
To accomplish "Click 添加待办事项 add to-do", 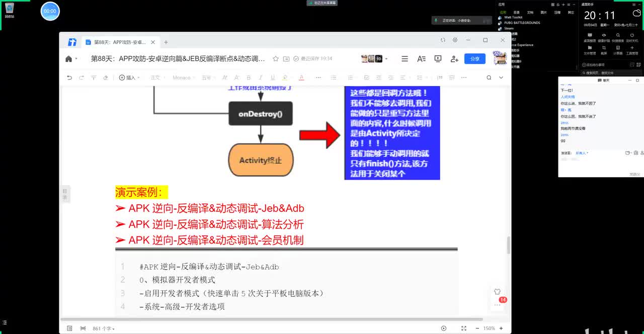I will (x=594, y=65).
